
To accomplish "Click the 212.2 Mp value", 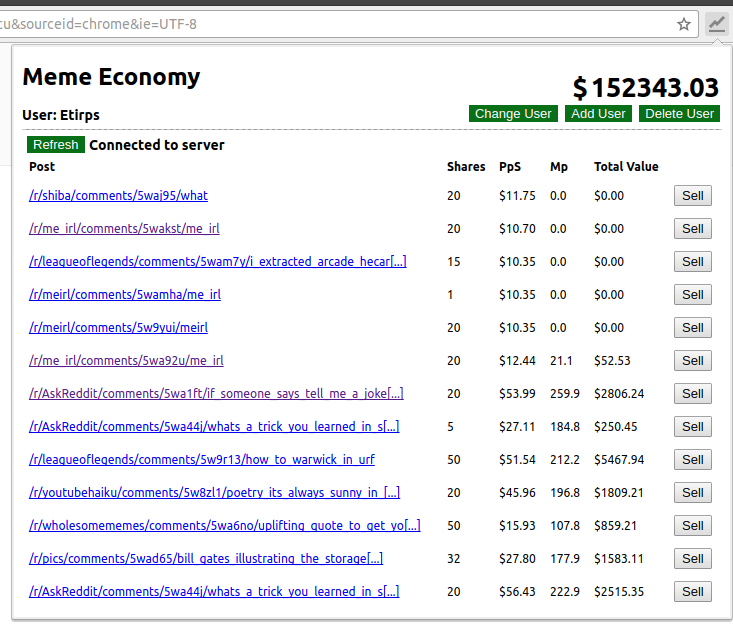I will pos(565,460).
